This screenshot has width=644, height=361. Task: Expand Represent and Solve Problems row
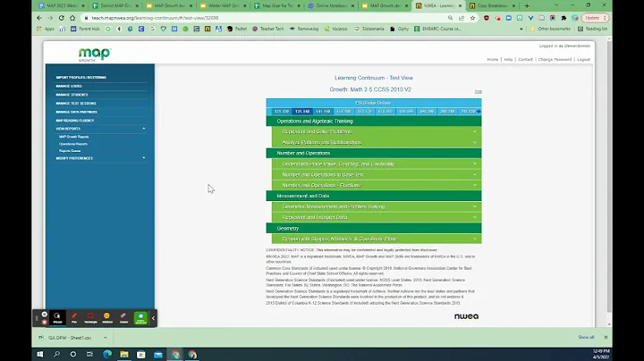click(377, 131)
